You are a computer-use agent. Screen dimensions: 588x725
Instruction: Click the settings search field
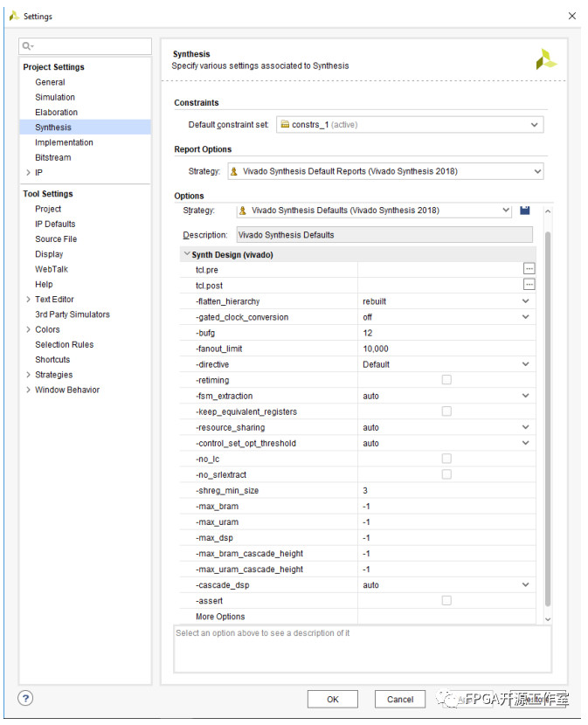click(85, 45)
